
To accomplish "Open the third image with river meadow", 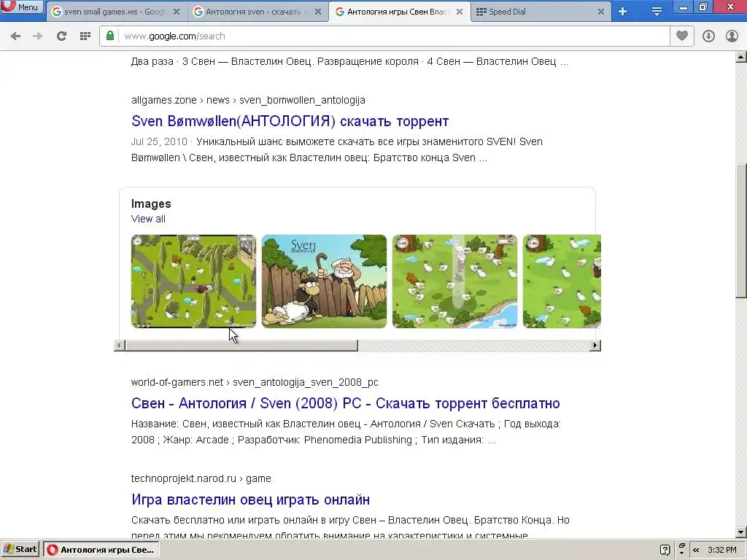I will [x=454, y=281].
